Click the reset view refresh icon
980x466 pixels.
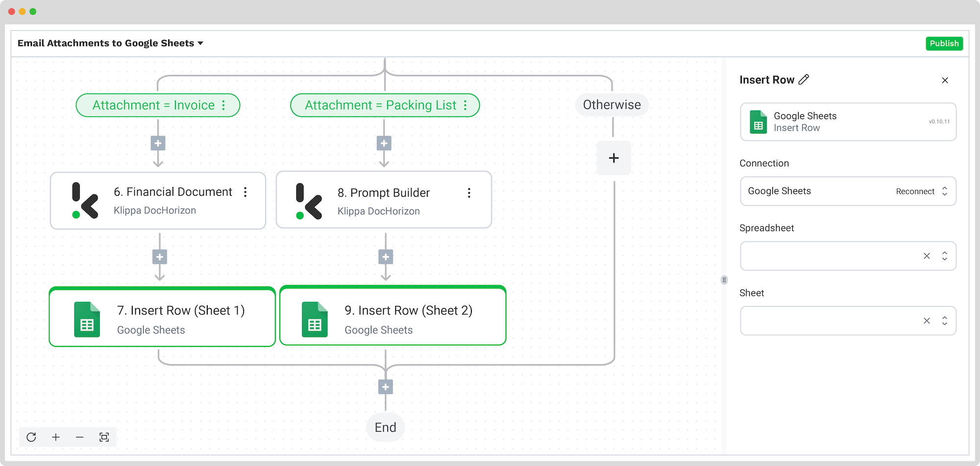[31, 437]
